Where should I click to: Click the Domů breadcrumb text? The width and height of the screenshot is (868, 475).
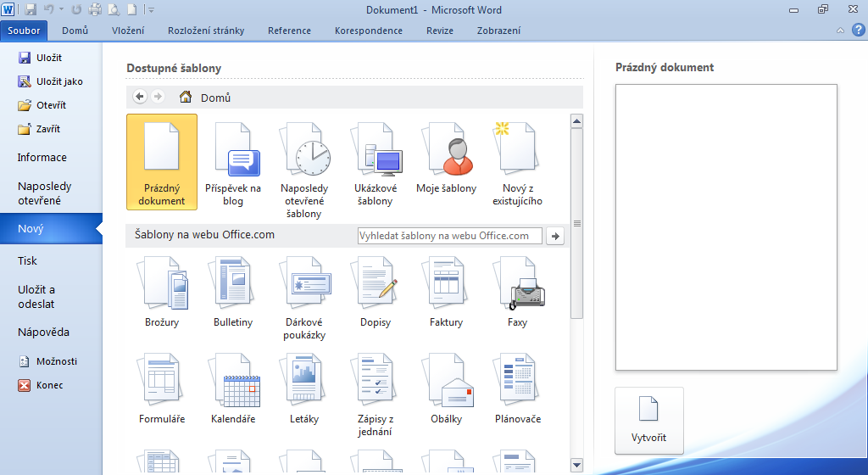click(215, 98)
